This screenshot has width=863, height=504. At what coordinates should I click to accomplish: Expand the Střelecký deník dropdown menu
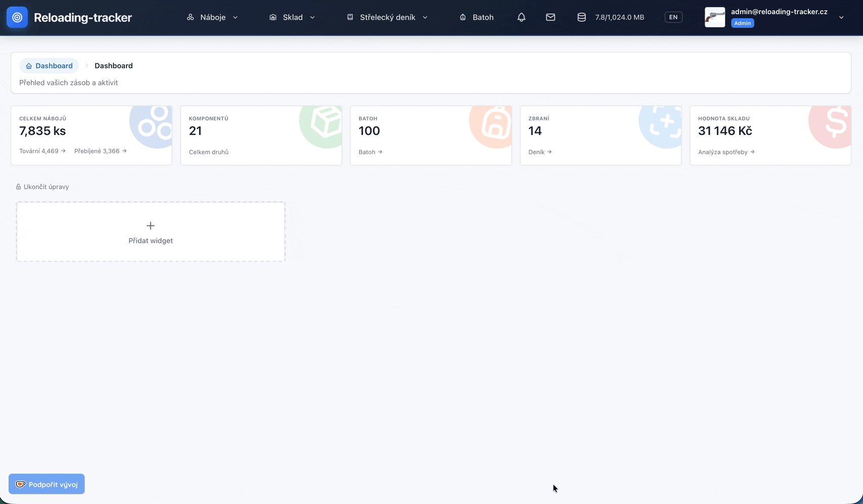point(387,17)
